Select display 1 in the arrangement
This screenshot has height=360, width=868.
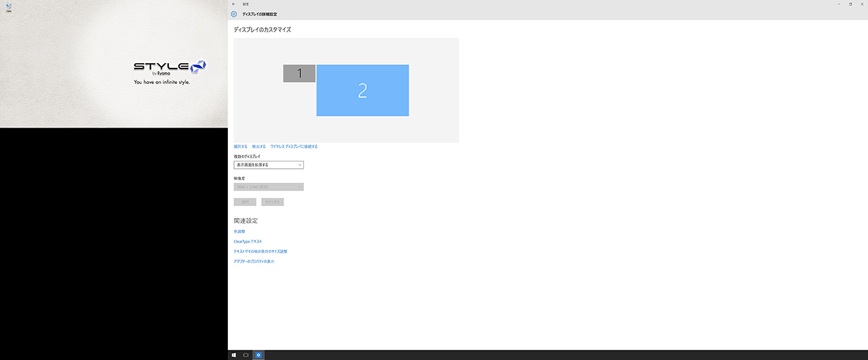(x=299, y=73)
